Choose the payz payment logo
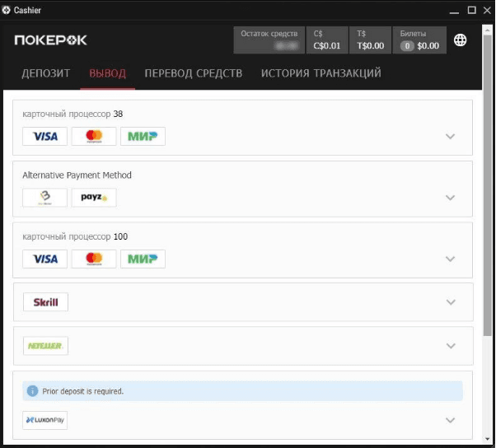This screenshot has width=496, height=448. tap(94, 198)
